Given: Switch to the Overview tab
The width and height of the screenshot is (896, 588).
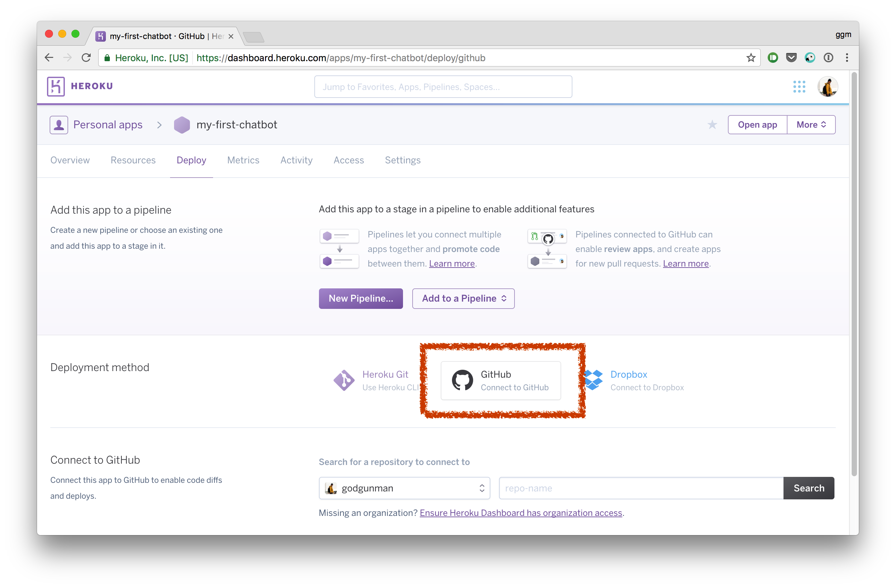Looking at the screenshot, I should [x=69, y=159].
